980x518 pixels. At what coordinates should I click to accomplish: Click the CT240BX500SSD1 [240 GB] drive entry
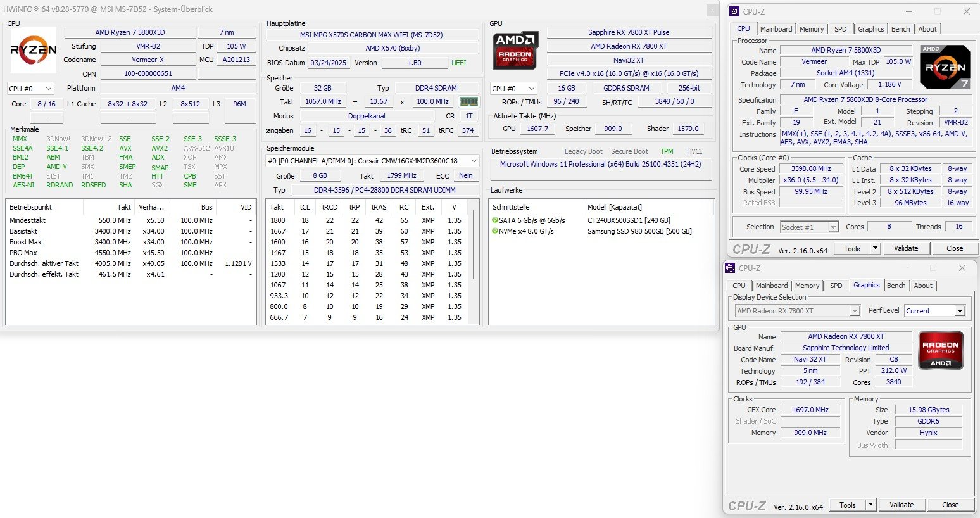629,220
